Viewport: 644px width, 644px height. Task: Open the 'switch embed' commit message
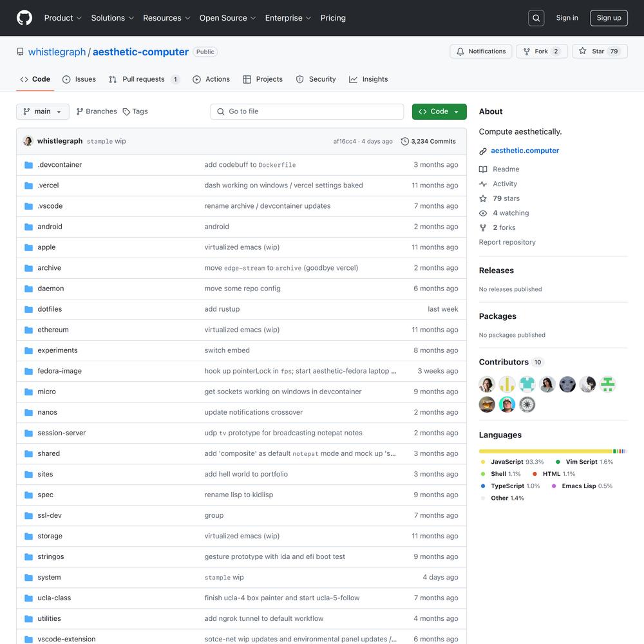click(x=227, y=350)
